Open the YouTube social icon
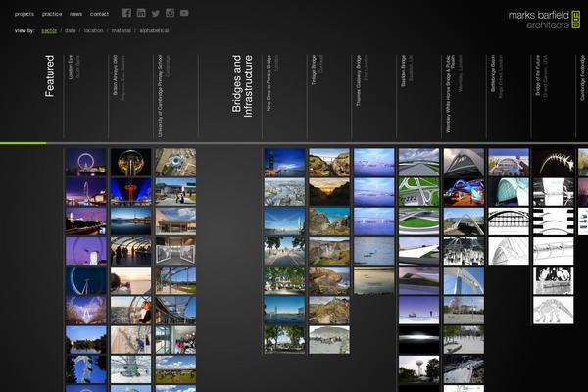588x392 pixels. coord(184,13)
